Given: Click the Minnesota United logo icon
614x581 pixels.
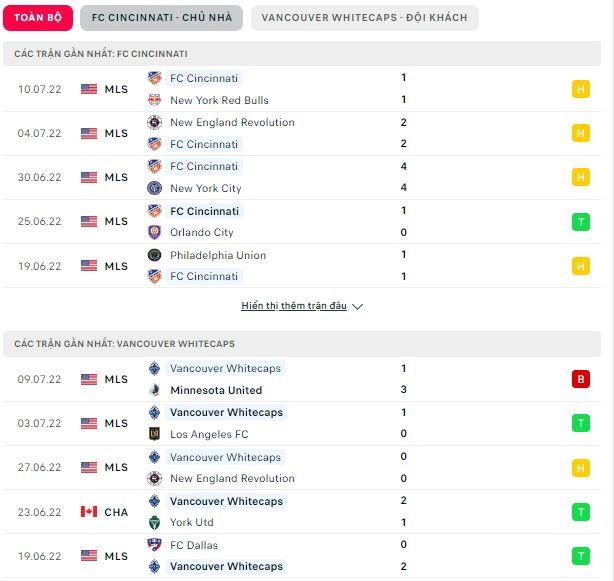Looking at the screenshot, I should pos(154,390).
